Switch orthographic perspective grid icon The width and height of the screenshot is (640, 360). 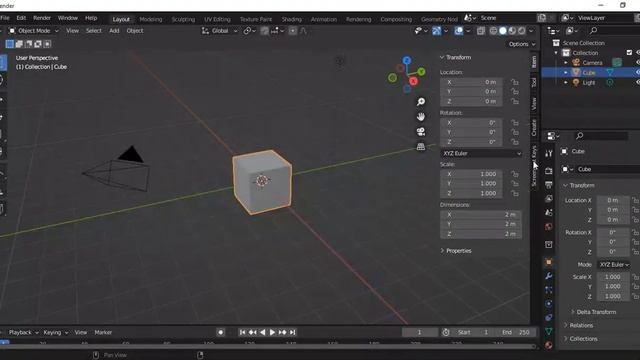(x=421, y=147)
